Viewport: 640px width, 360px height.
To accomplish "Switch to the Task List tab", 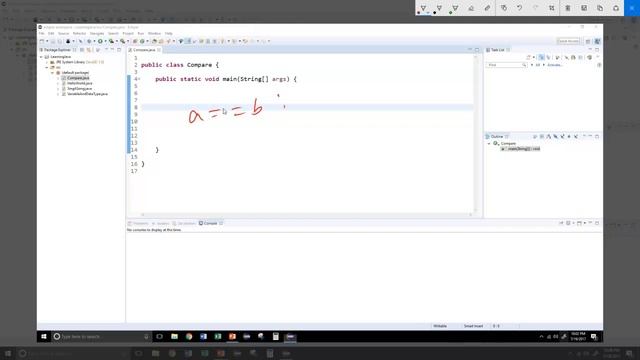I will (x=497, y=50).
